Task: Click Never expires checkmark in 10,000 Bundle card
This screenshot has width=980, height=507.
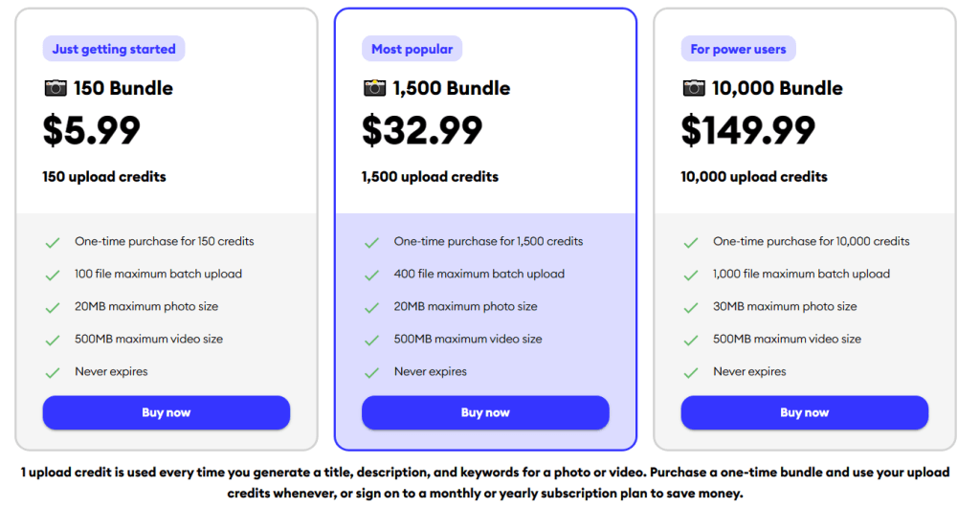Action: click(691, 373)
